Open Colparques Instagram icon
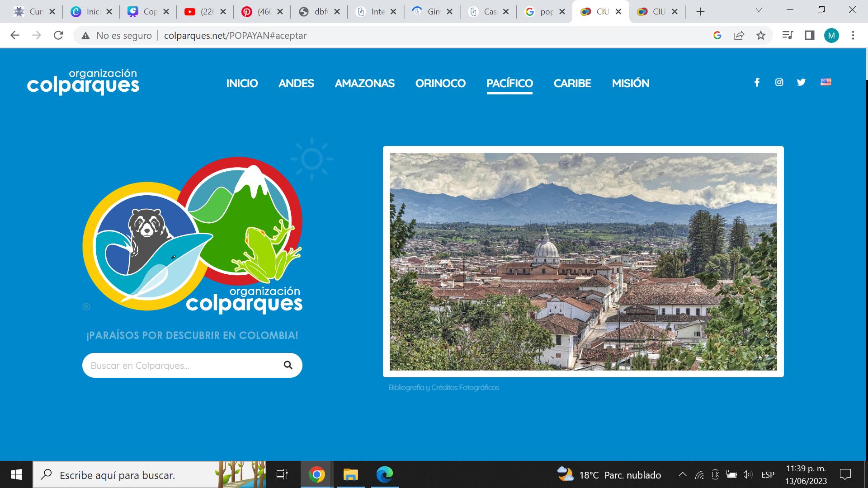 (x=779, y=82)
